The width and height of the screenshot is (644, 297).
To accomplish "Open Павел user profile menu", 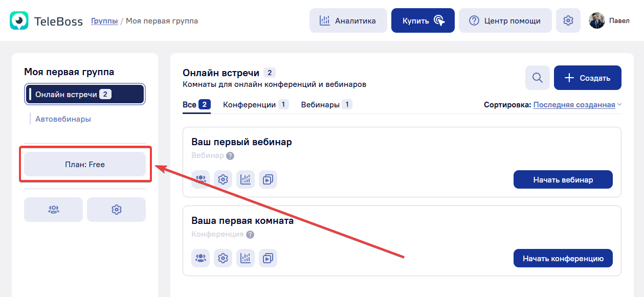I will pos(609,20).
